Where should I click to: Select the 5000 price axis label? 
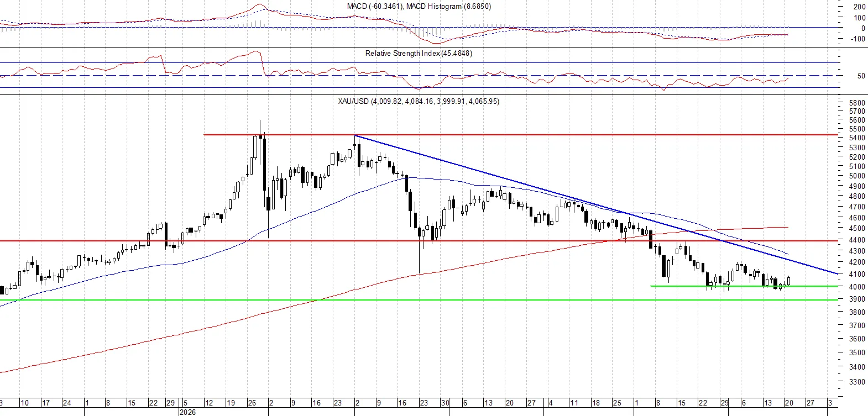point(857,176)
